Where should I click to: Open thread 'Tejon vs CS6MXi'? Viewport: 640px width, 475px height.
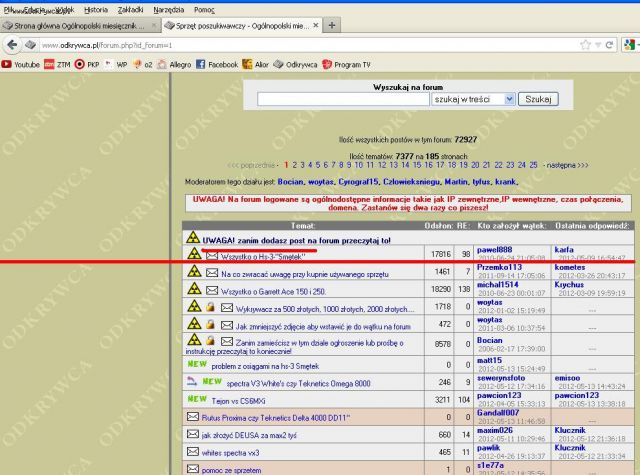(238, 401)
